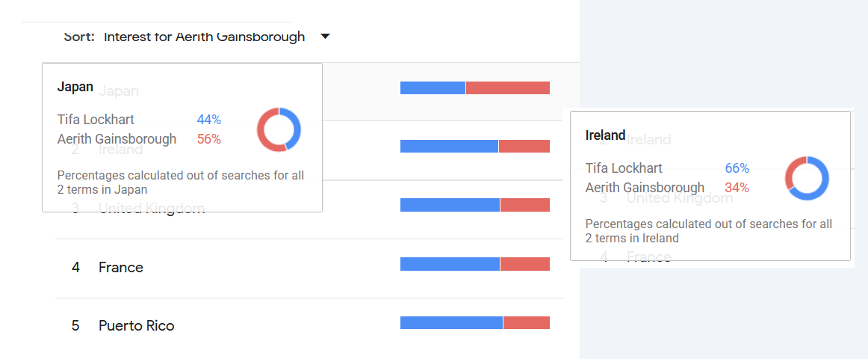The image size is (868, 359).
Task: Click Japan's red Aerith Gainsborough bar segment
Action: click(x=508, y=88)
